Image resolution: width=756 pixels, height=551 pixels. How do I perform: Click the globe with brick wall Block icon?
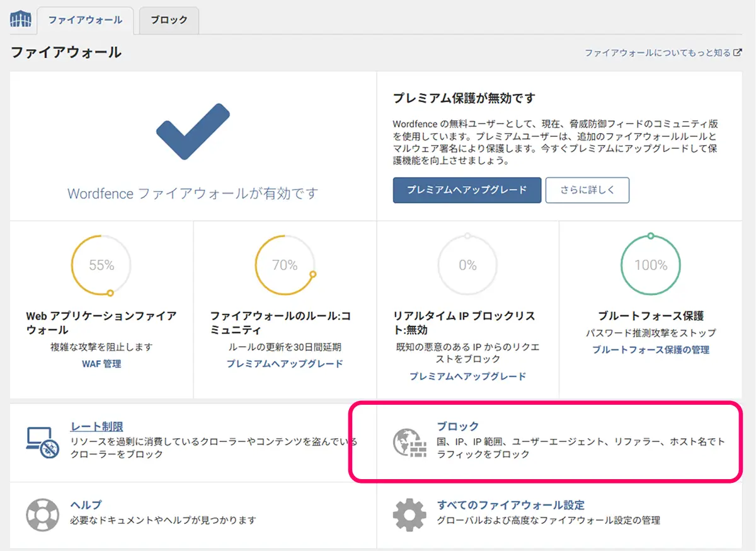[409, 441]
